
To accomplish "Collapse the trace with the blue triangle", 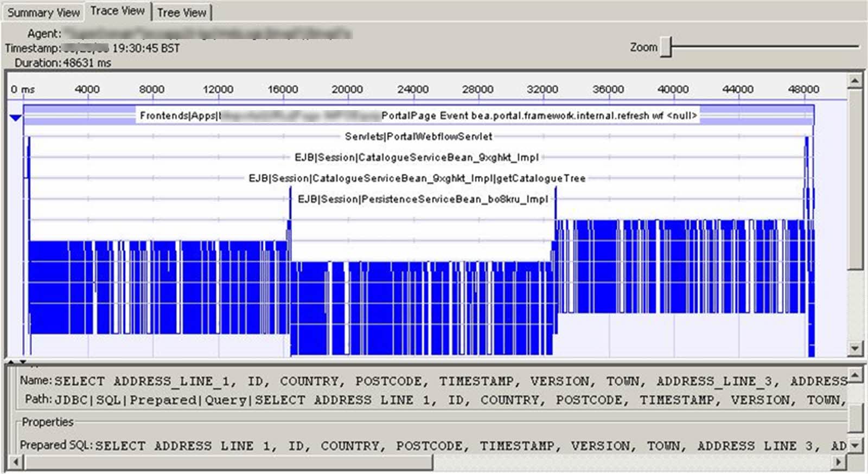I will 15,117.
